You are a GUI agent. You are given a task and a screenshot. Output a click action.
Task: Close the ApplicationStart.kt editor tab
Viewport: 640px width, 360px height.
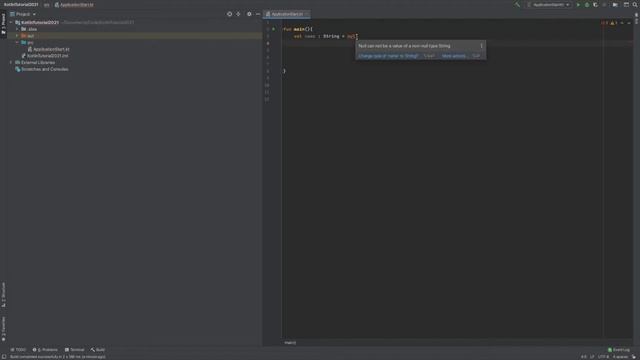click(307, 14)
